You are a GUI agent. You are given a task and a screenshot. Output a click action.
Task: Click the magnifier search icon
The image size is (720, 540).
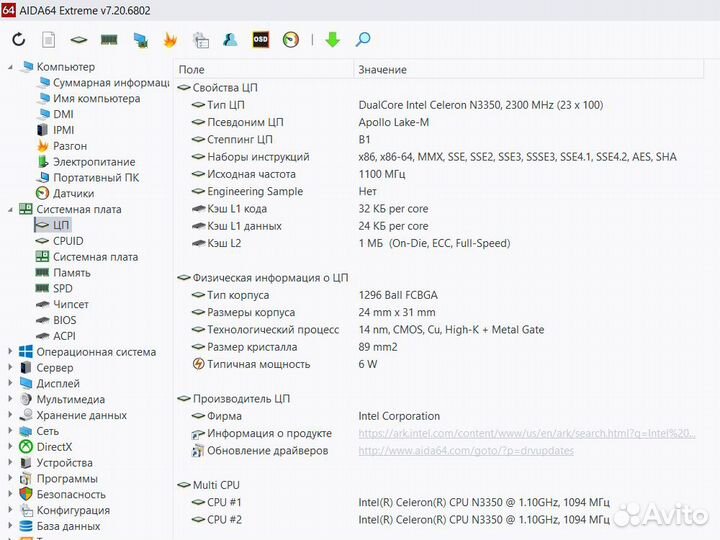(363, 39)
